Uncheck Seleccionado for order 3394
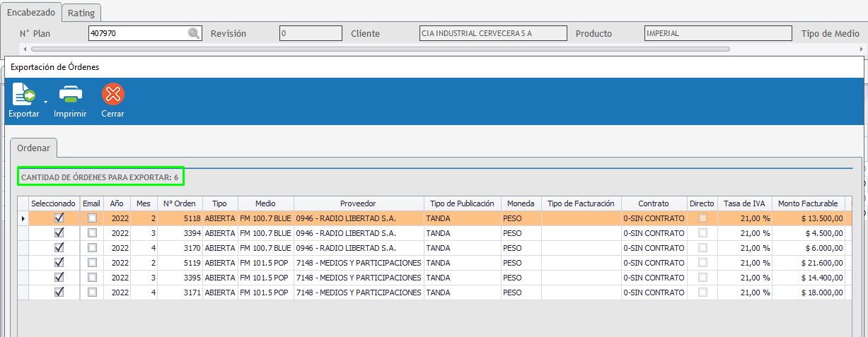 click(x=59, y=233)
